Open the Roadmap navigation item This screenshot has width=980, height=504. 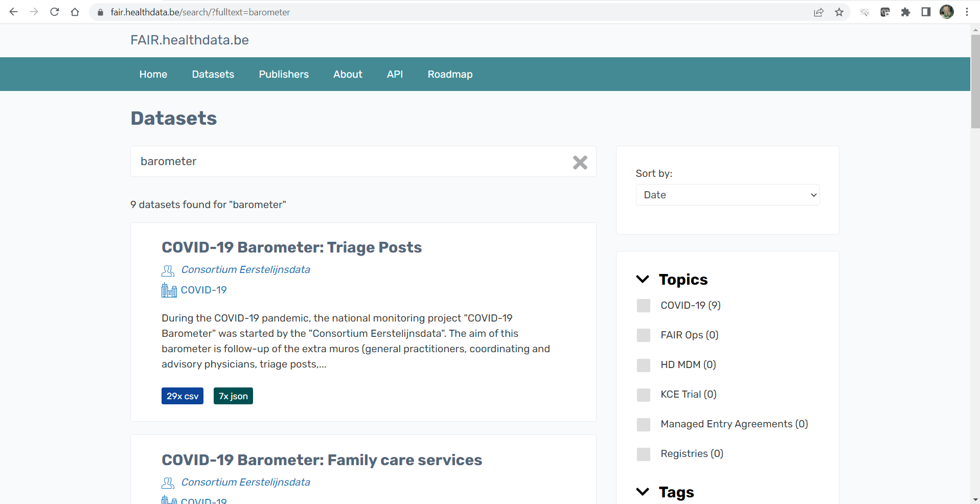click(450, 74)
